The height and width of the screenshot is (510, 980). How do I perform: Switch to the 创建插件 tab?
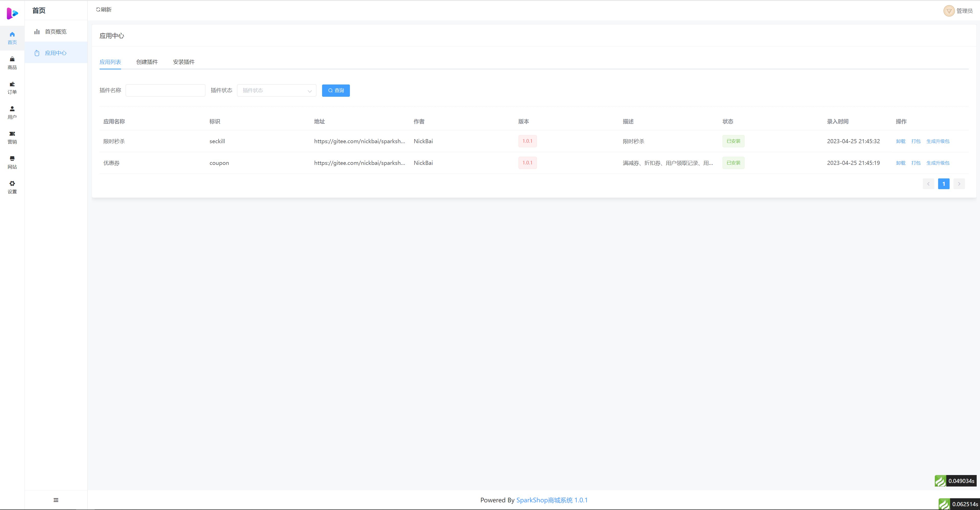(147, 62)
